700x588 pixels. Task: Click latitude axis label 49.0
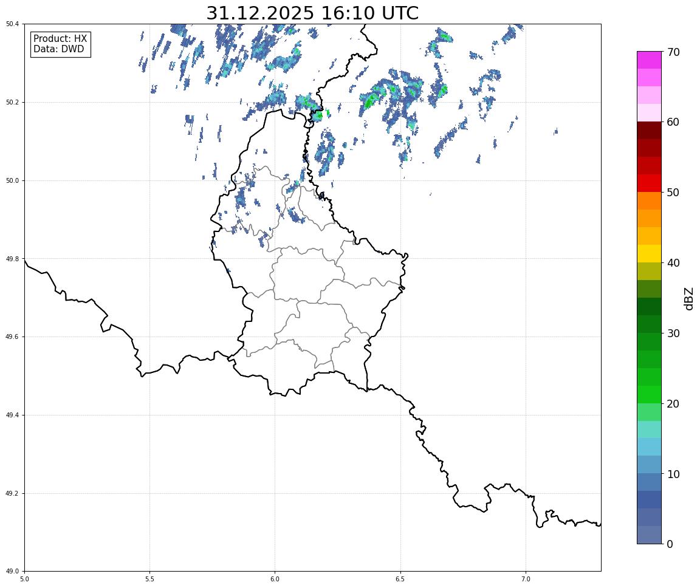[12, 572]
